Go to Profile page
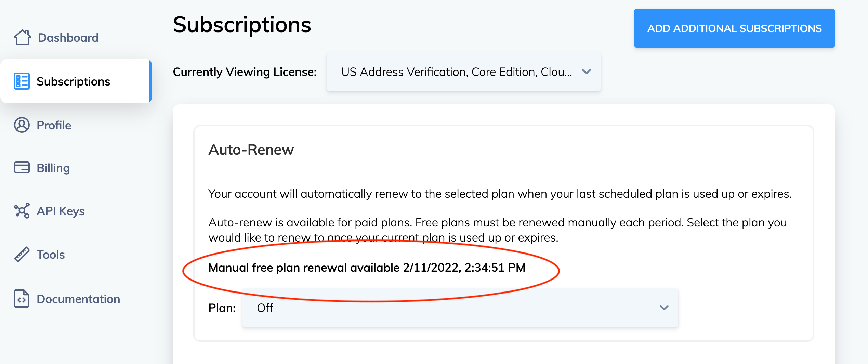Viewport: 868px width, 364px height. [x=54, y=125]
